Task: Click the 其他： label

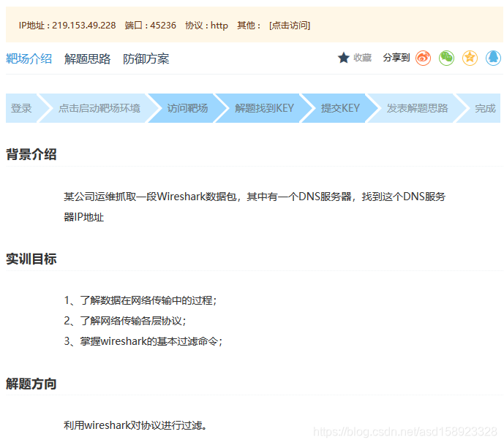Action: (x=249, y=26)
